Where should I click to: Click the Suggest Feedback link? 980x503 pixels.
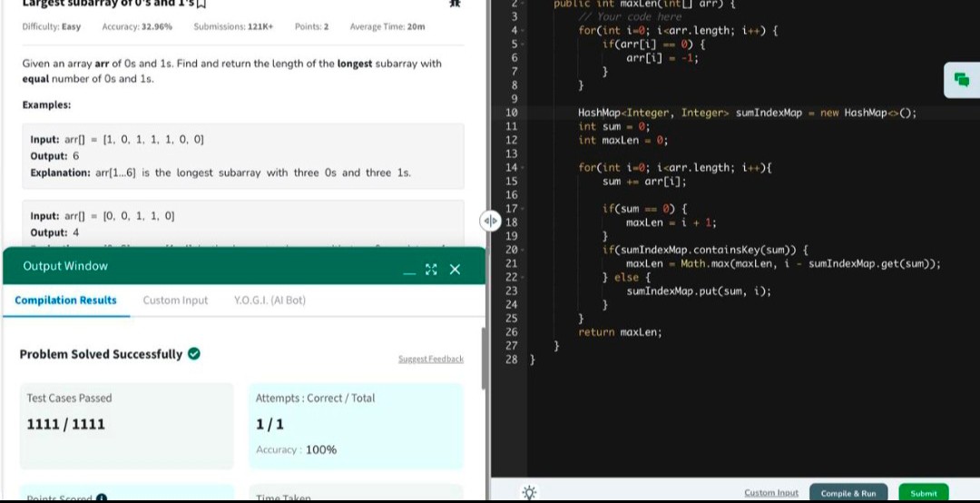click(x=431, y=360)
